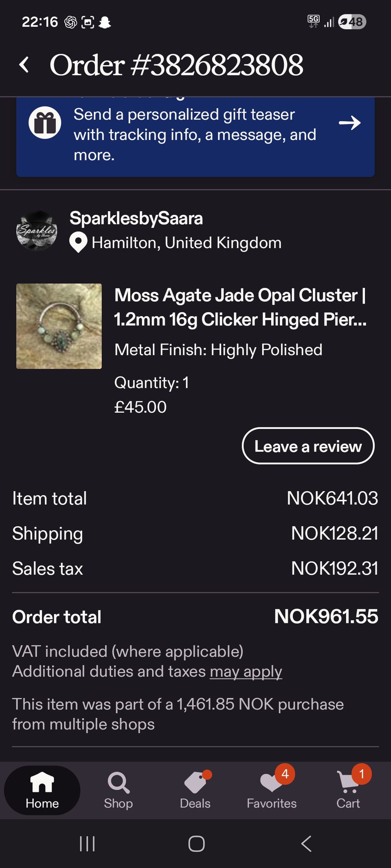The height and width of the screenshot is (868, 391).
Task: Tap the Android recent apps button
Action: 87,844
